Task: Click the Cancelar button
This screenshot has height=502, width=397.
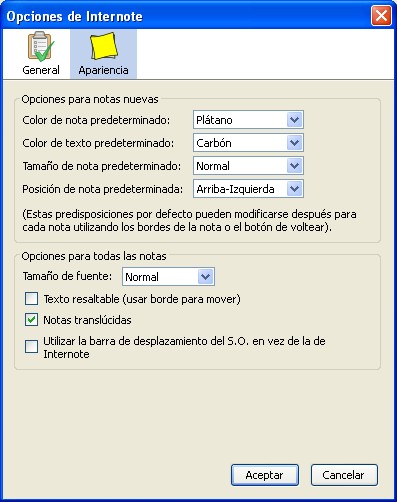Action: click(x=344, y=475)
